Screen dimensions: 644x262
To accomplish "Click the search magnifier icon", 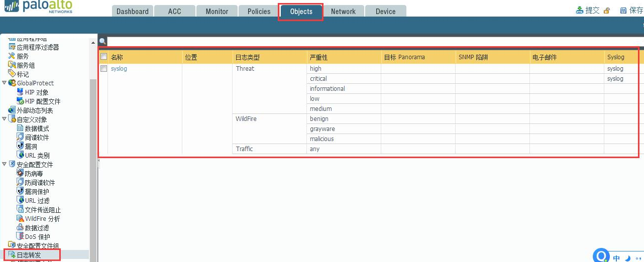I will tap(102, 42).
